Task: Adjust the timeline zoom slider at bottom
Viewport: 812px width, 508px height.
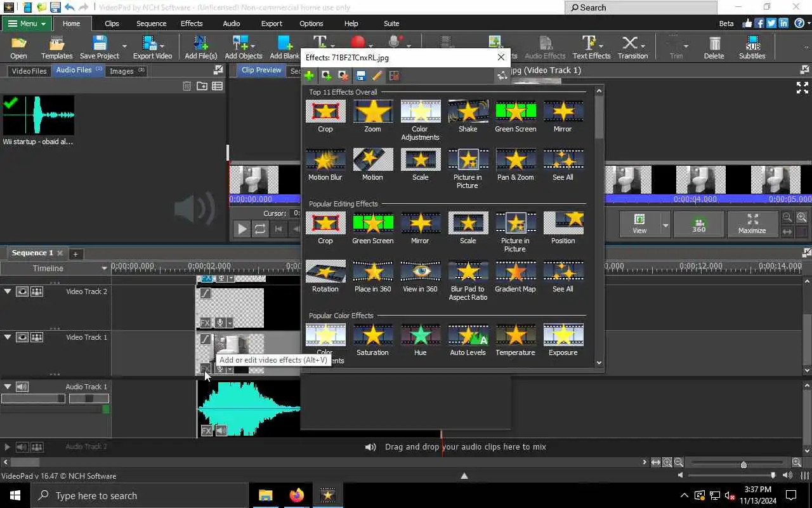Action: point(743,464)
